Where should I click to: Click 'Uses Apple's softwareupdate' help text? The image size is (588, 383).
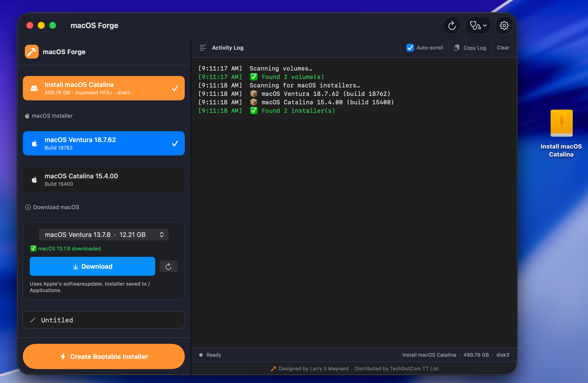pos(90,287)
